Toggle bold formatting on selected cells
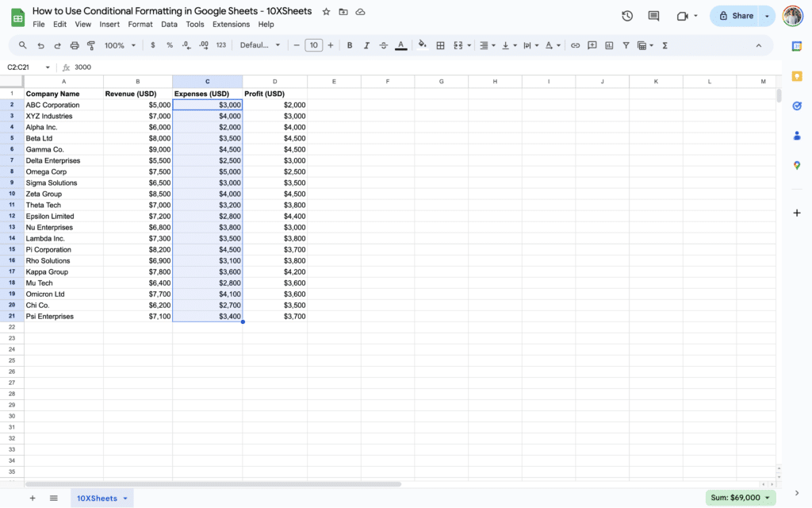 (349, 45)
